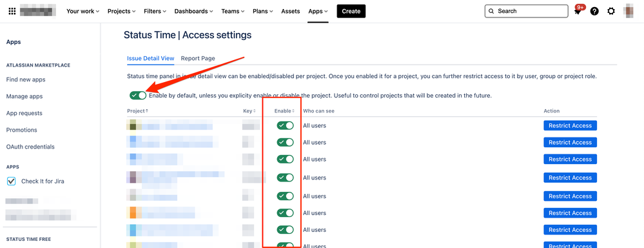The image size is (644, 248).
Task: Sort the list by Project column arrows
Action: pyautogui.click(x=146, y=111)
